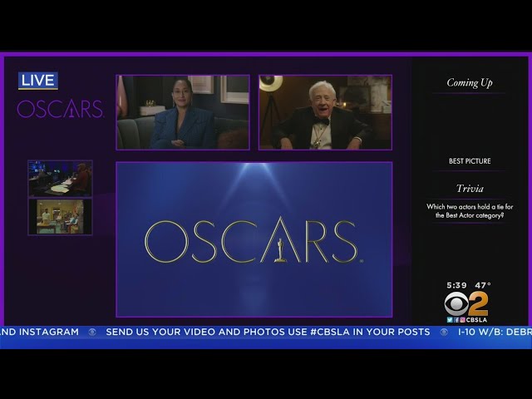Screen dimensions: 532x399
Task: Click the Coming Up heading
Action: click(x=470, y=82)
